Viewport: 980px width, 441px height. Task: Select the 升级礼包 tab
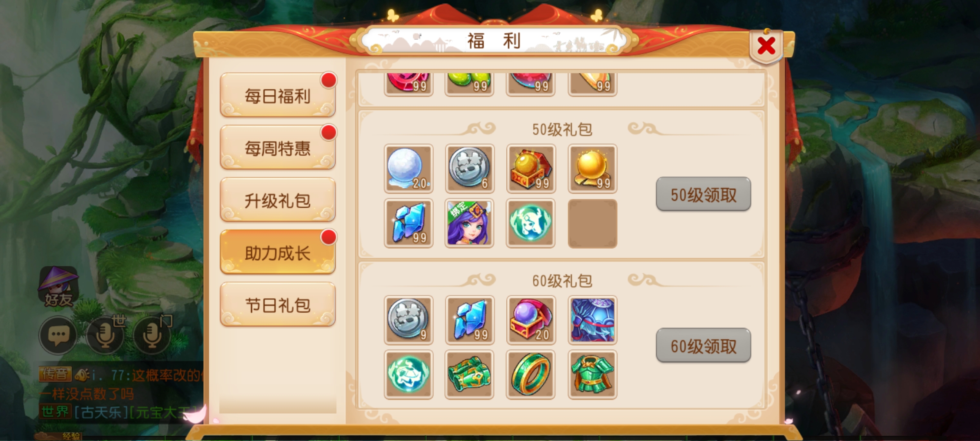278,200
